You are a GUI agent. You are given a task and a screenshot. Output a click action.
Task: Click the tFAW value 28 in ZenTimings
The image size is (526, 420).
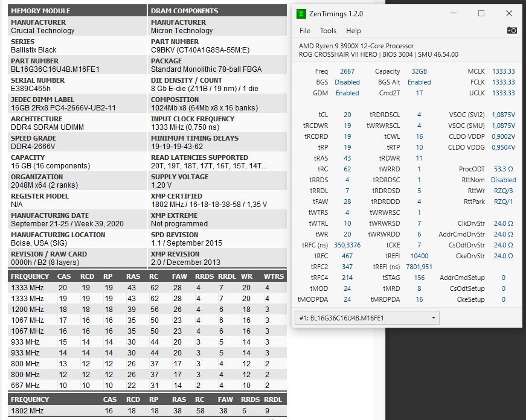pos(347,202)
